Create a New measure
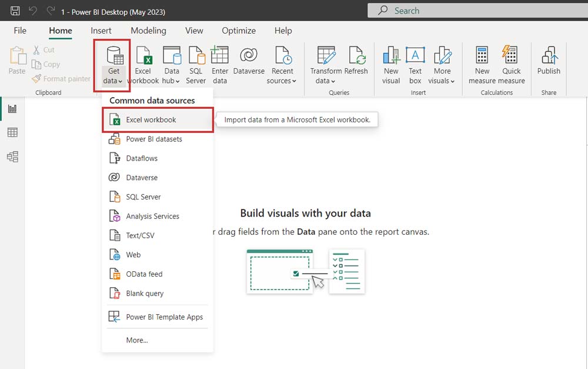 [482, 65]
